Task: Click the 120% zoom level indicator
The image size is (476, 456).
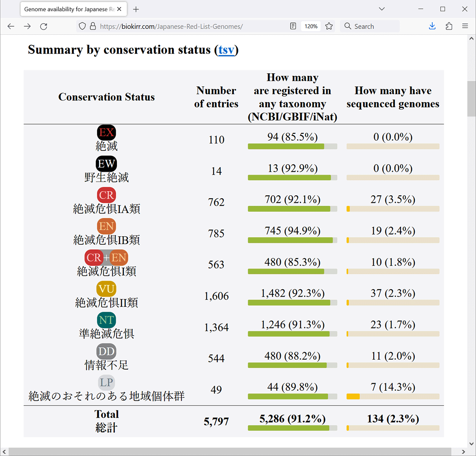Action: click(311, 26)
